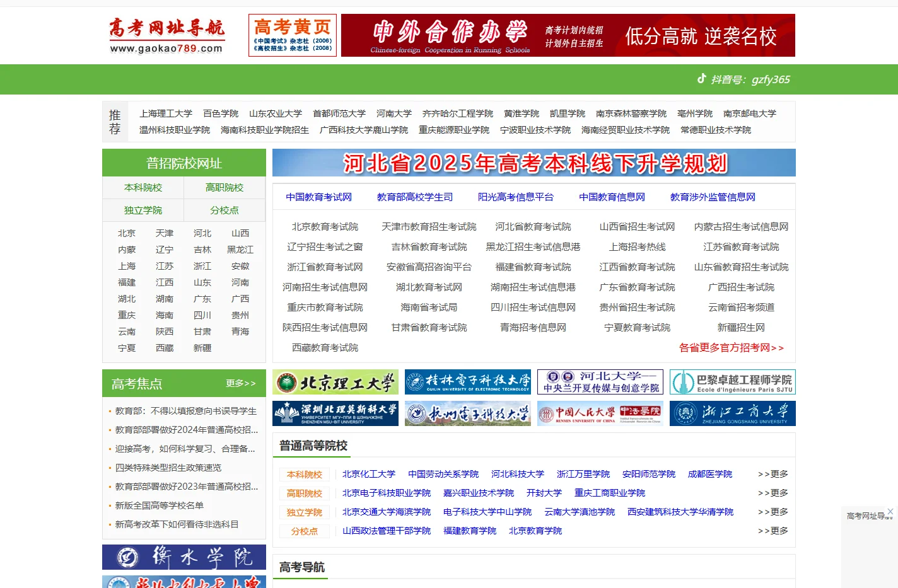Open 中国教育信息网 link
Viewport: 898px width, 588px height.
click(612, 197)
